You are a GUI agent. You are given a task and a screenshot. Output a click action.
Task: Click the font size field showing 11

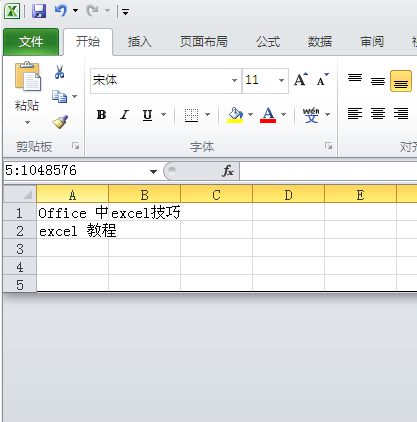pyautogui.click(x=259, y=80)
